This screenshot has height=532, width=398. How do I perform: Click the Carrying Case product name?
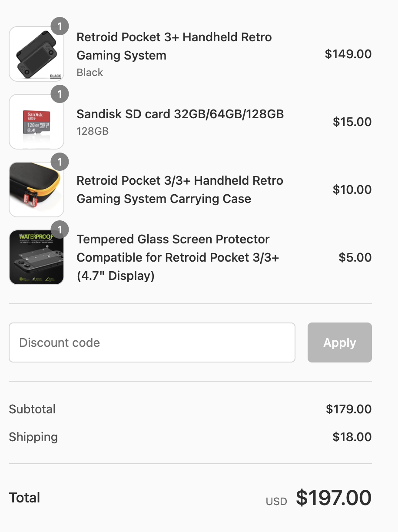tap(179, 190)
